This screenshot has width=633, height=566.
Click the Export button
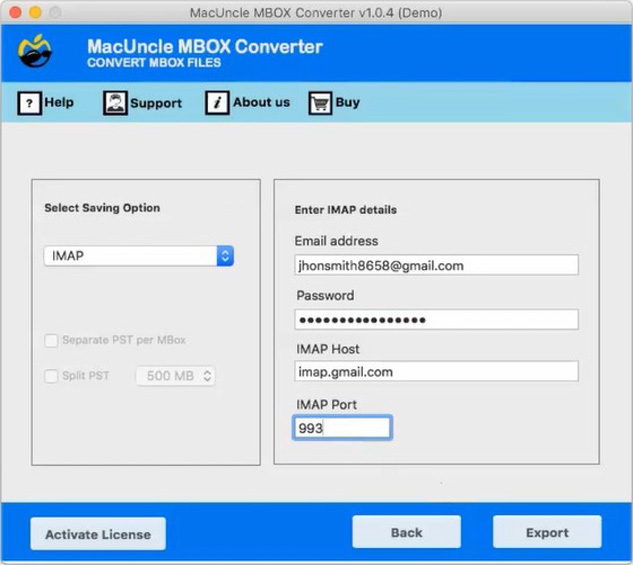pyautogui.click(x=547, y=532)
